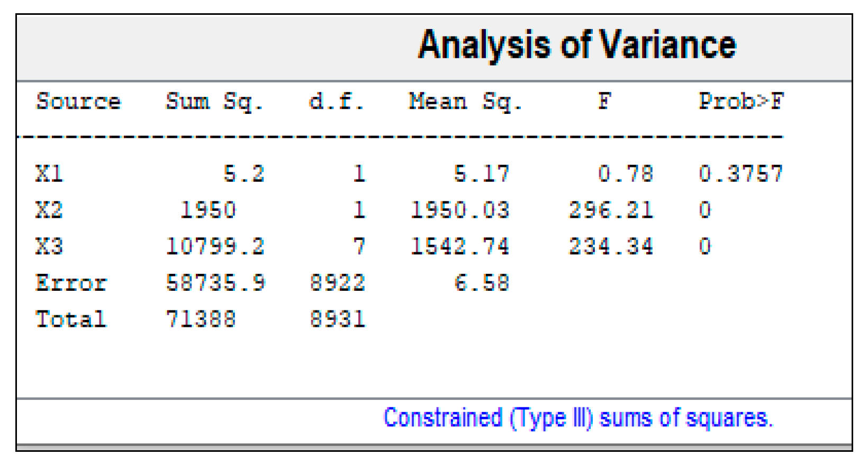Image resolution: width=868 pixels, height=464 pixels.
Task: Select the Sum Sq. column header
Action: tap(214, 101)
